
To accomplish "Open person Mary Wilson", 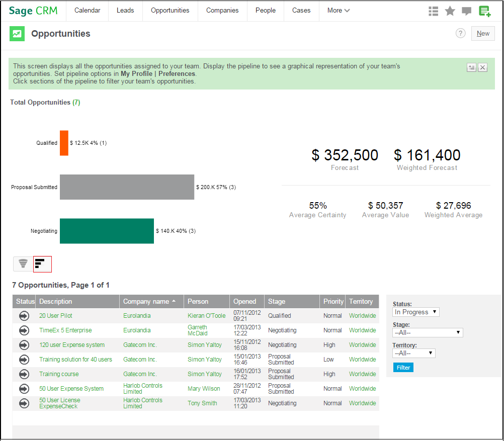I will coord(204,389).
